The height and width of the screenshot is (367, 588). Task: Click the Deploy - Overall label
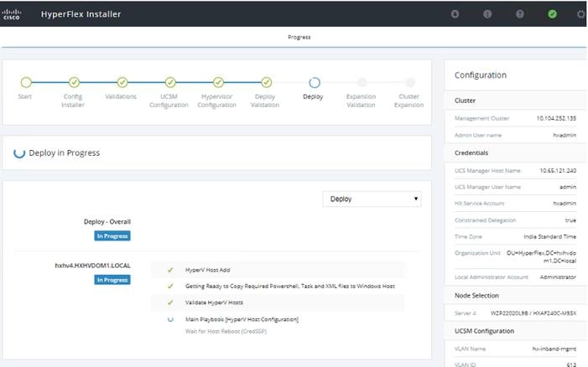click(107, 222)
